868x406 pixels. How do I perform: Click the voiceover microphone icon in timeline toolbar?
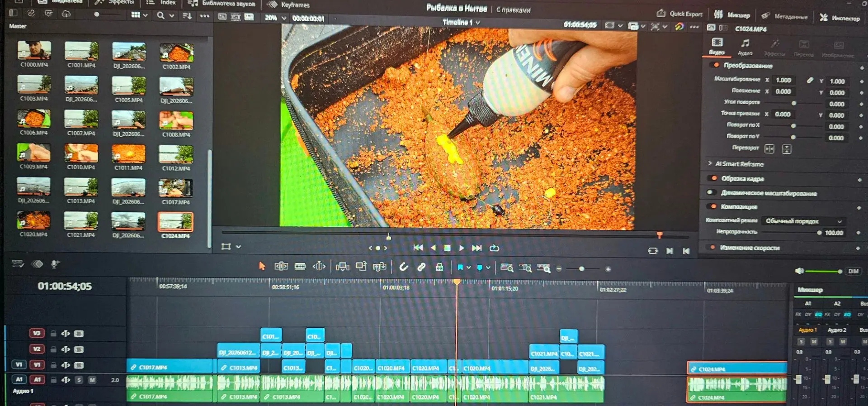pos(55,264)
